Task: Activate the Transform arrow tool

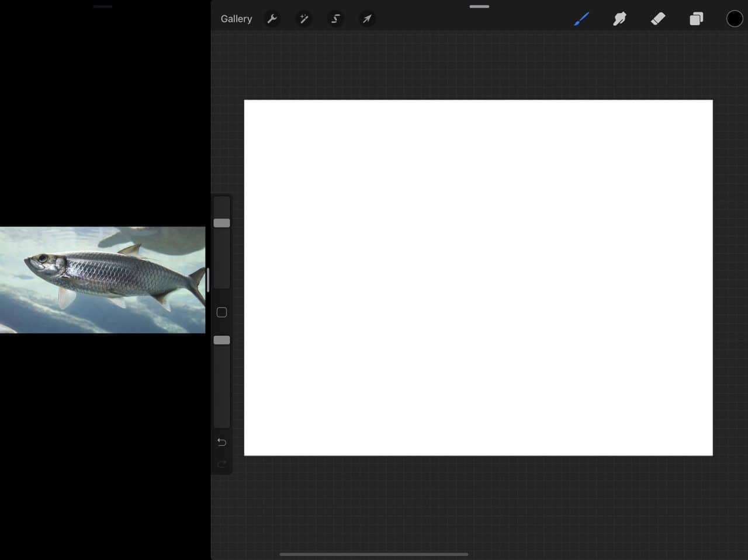Action: pos(367,19)
